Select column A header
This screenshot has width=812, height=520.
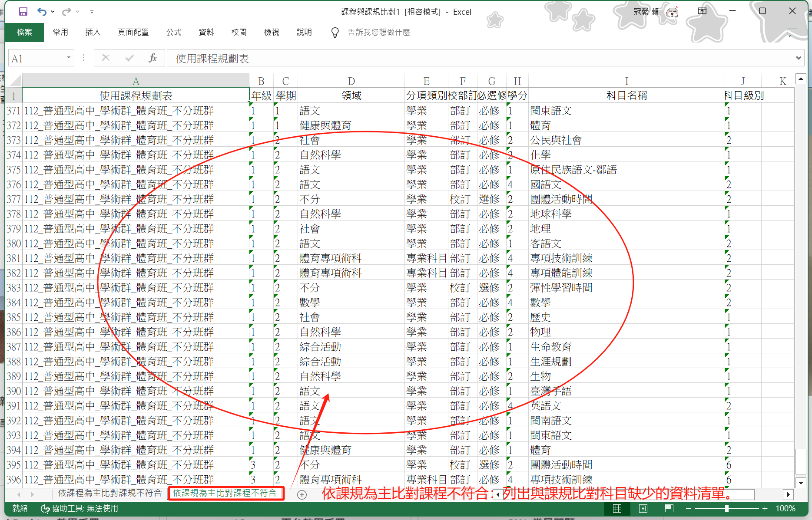(136, 81)
